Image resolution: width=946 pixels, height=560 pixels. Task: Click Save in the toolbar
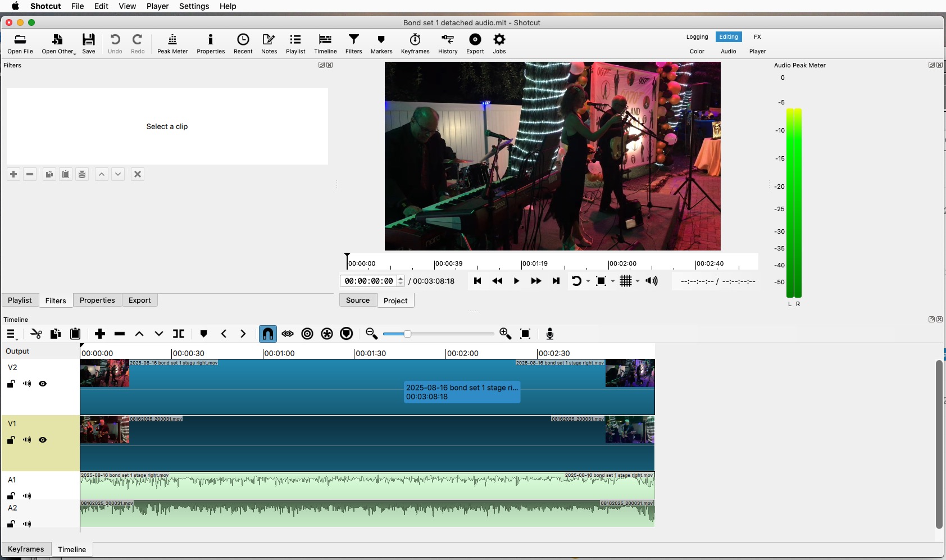89,44
